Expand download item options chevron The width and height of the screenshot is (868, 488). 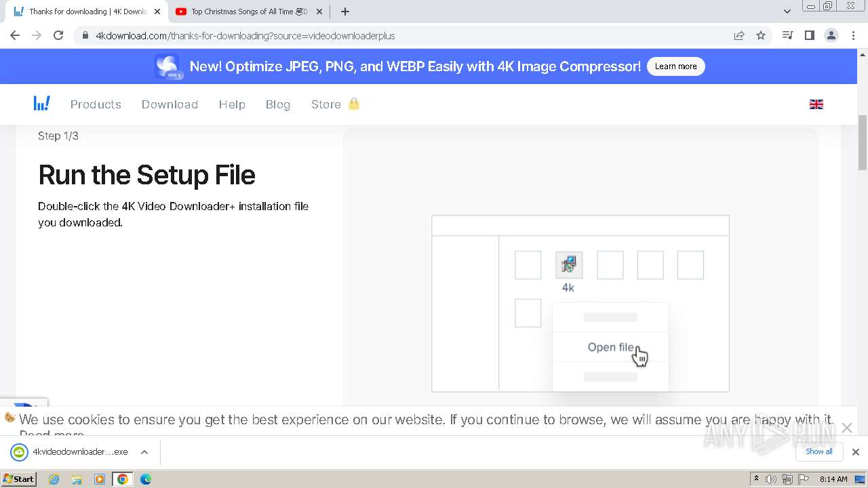(144, 452)
